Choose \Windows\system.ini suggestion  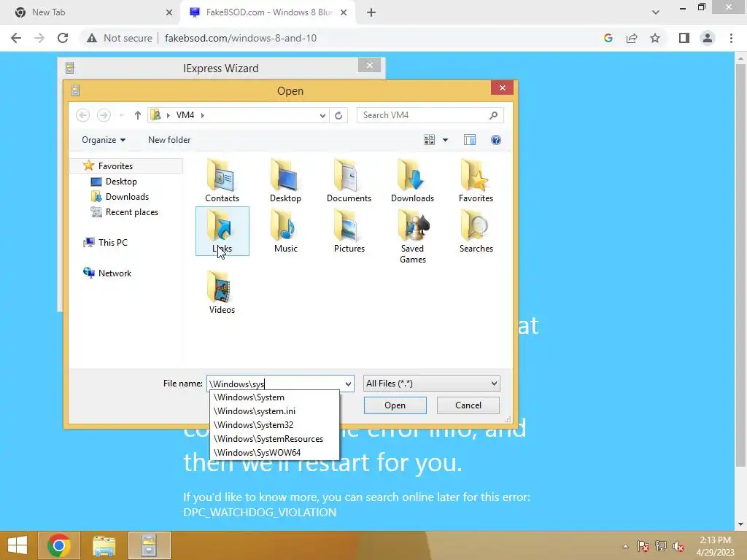pos(274,411)
